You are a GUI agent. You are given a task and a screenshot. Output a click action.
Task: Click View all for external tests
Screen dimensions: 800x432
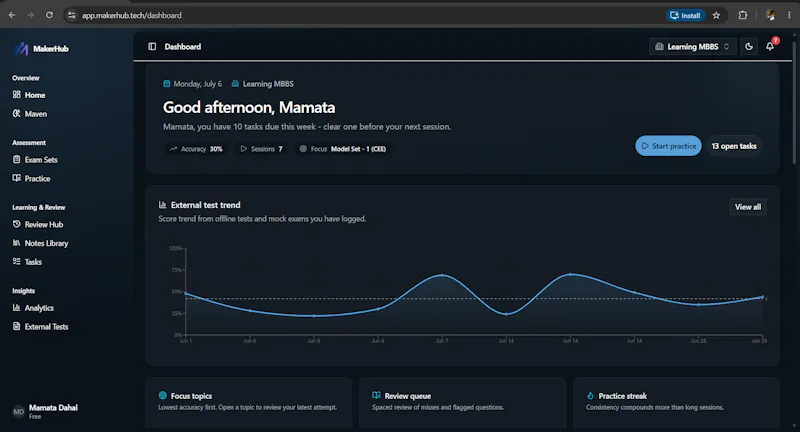(x=748, y=207)
